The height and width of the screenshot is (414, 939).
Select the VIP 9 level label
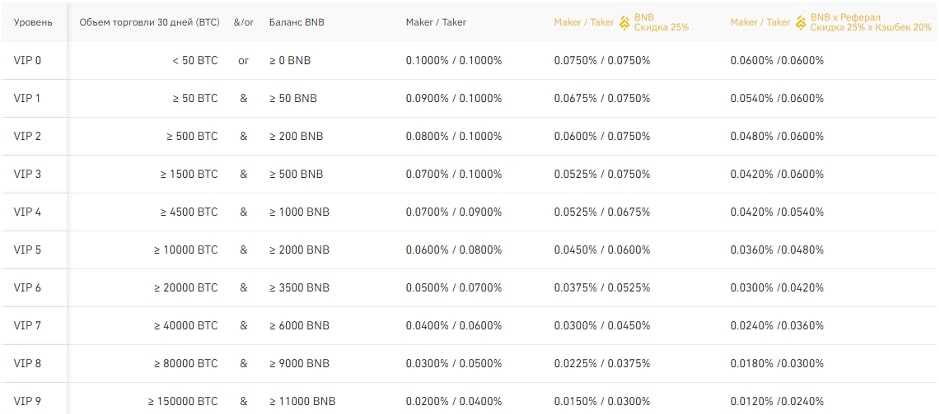click(x=27, y=402)
